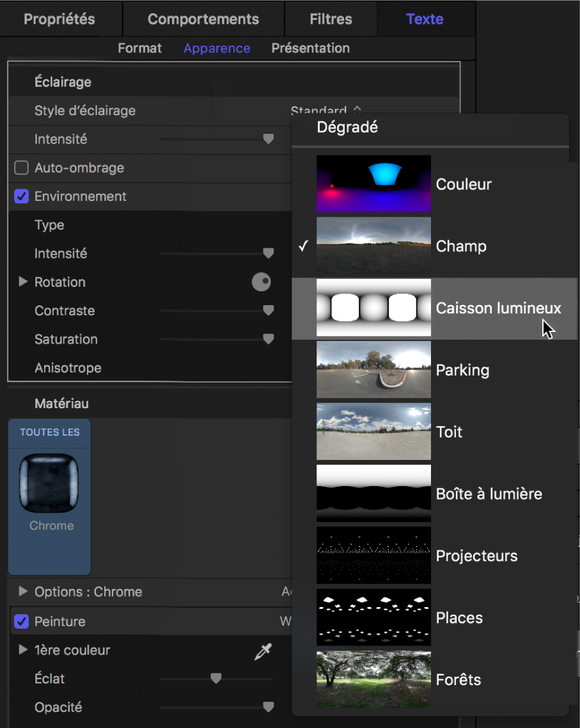Image resolution: width=580 pixels, height=728 pixels.
Task: Disable the Peinture checkbox
Action: pos(22,621)
